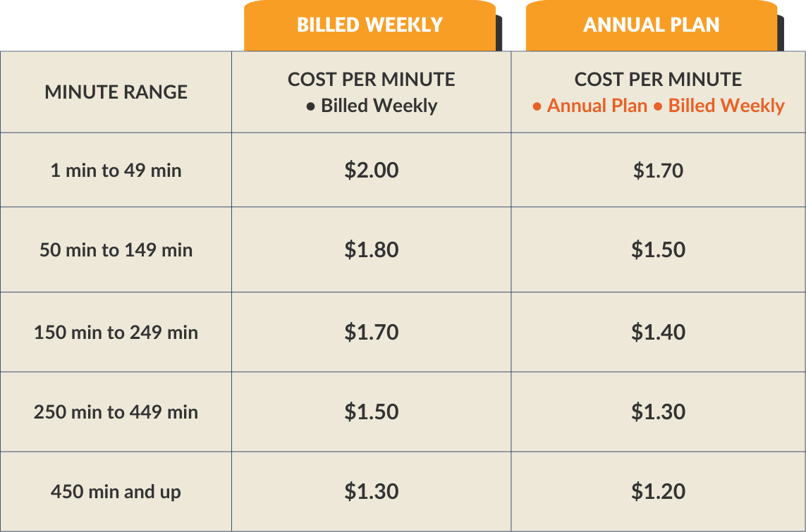Click the $1.70 billed weekly price
This screenshot has width=806, height=532.
click(371, 333)
